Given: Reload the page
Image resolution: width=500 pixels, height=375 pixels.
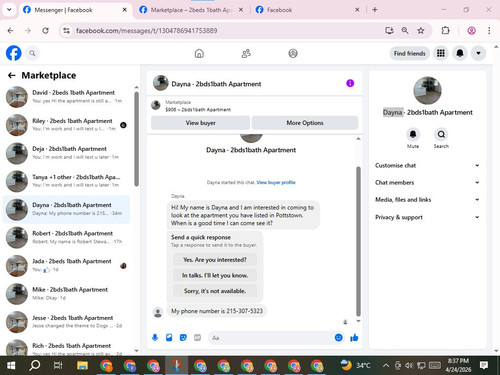Looking at the screenshot, I should tap(45, 31).
